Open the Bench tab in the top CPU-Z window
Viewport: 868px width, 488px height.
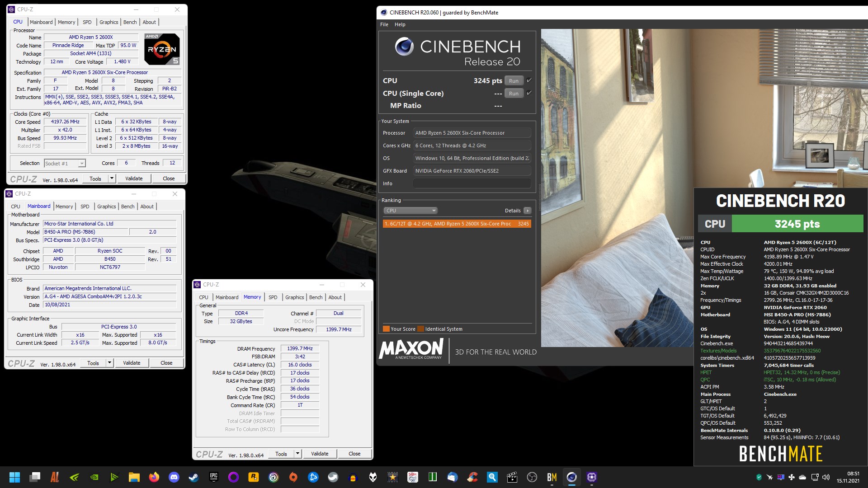(x=130, y=22)
